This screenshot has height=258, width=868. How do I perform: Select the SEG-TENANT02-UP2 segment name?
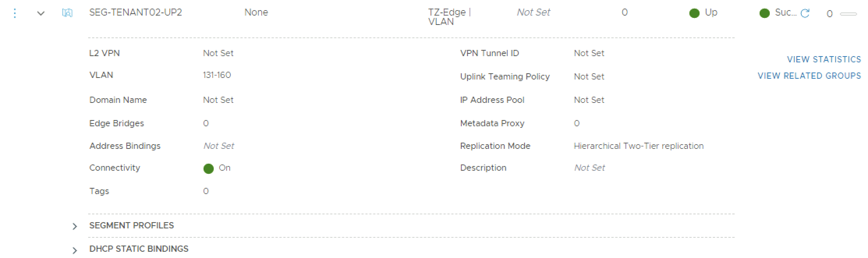[135, 12]
